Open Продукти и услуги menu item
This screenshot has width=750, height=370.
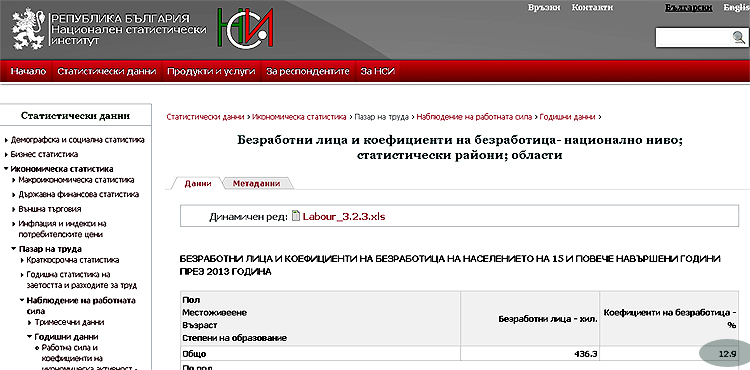click(x=211, y=72)
